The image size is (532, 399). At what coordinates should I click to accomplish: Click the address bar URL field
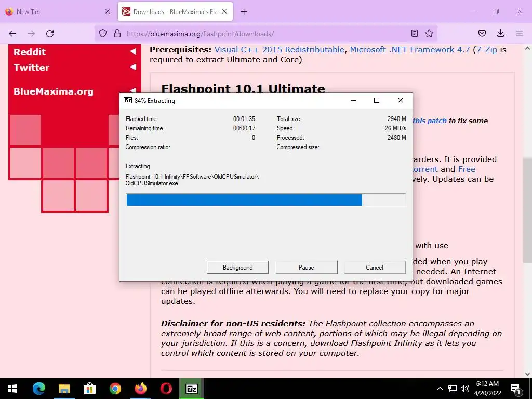point(265,34)
